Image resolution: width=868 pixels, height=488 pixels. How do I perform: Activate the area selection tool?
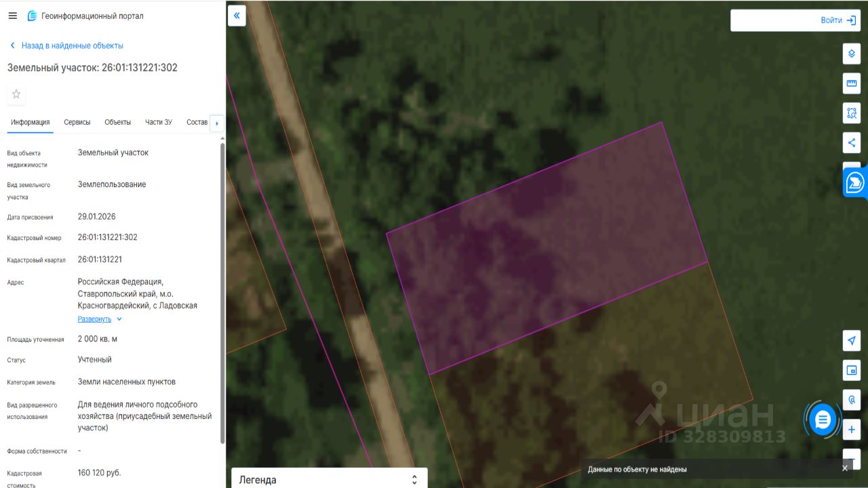[x=852, y=113]
